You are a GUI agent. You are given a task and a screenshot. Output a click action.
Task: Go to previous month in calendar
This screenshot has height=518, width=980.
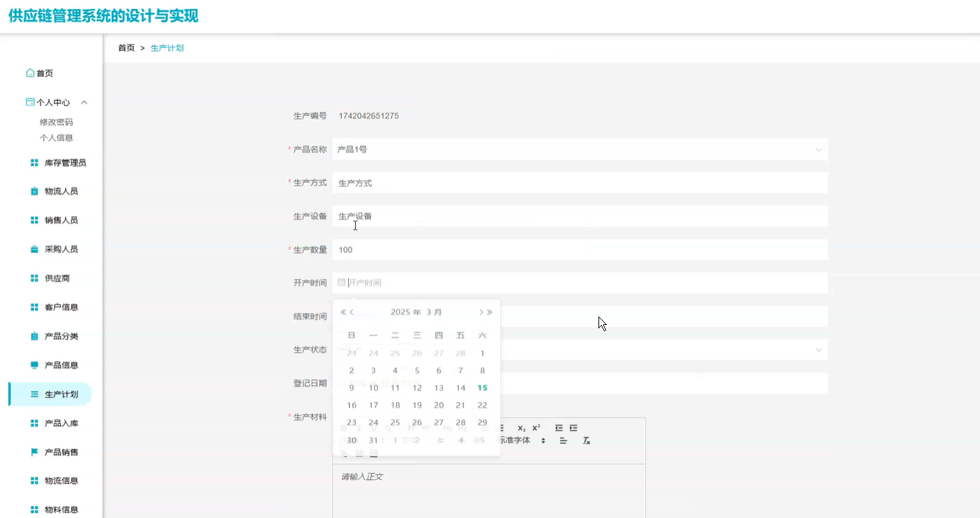352,312
